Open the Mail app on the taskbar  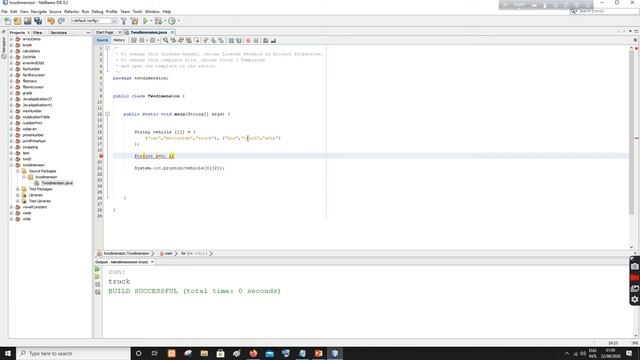pyautogui.click(x=269, y=353)
